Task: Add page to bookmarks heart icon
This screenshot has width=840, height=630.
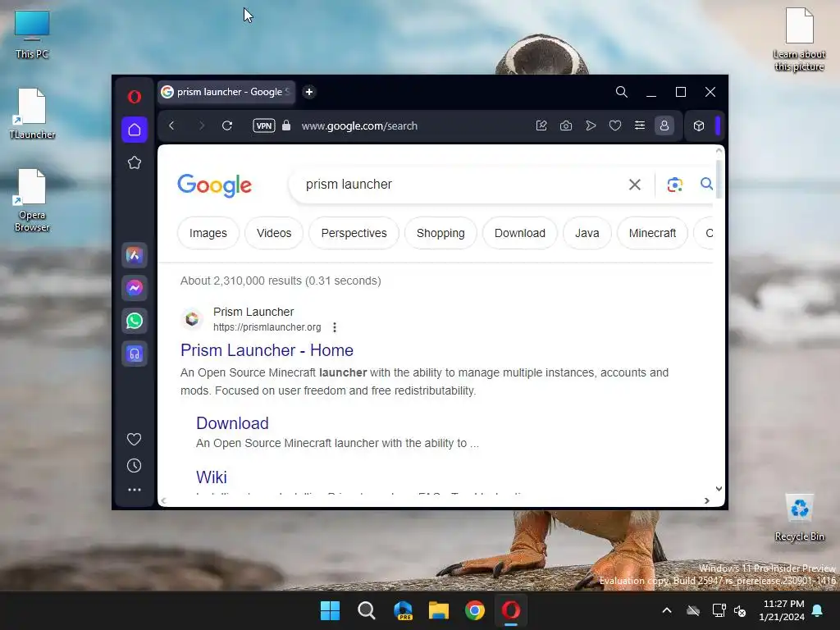Action: coord(615,126)
